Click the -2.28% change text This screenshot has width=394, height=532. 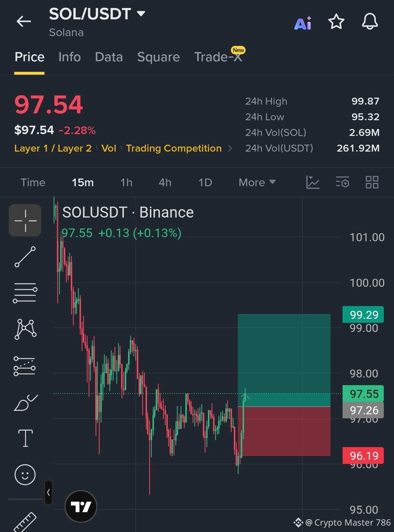(77, 130)
